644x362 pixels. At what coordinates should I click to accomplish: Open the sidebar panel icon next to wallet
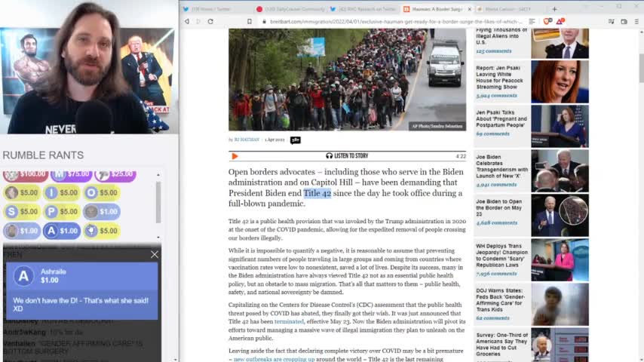tap(611, 21)
